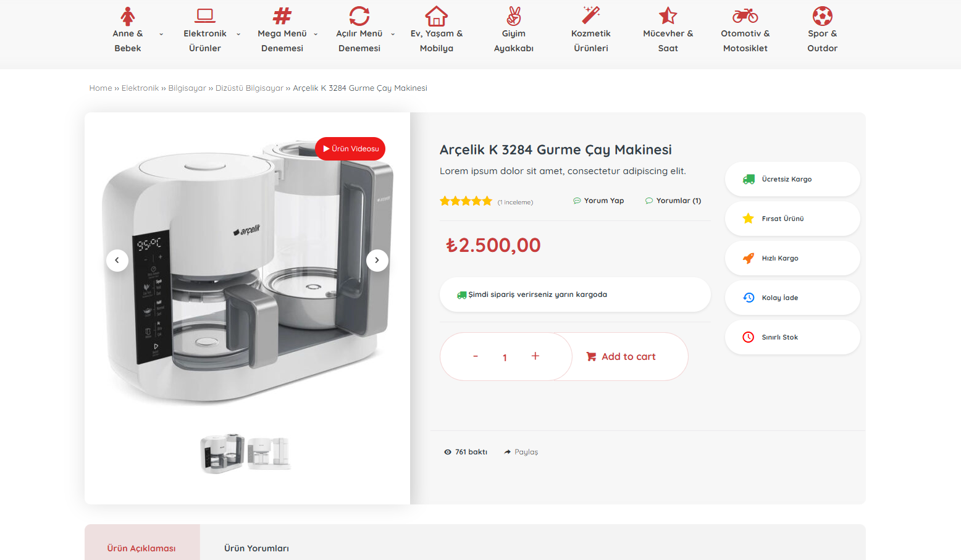
Task: Select the Giyim Ayakkabı category icon
Action: point(513,16)
